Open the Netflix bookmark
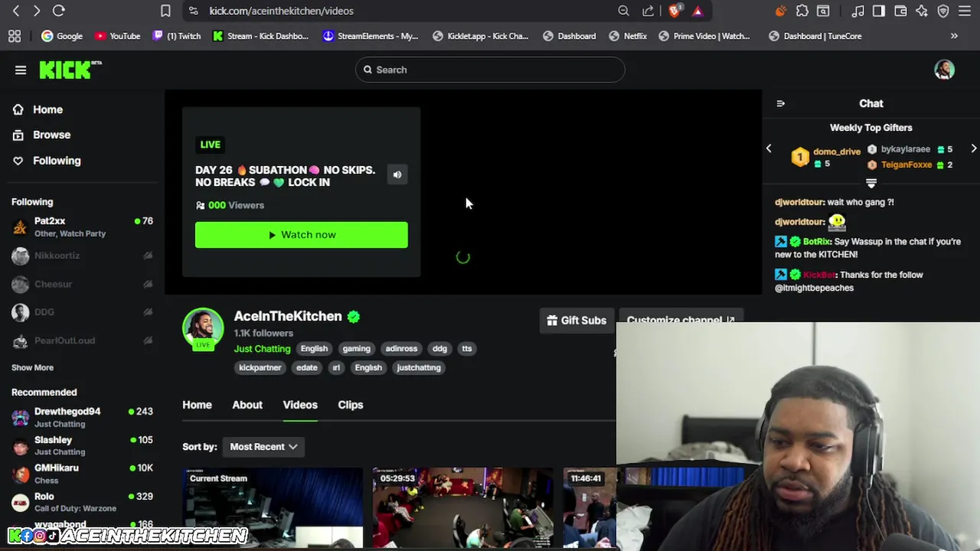 click(x=628, y=36)
